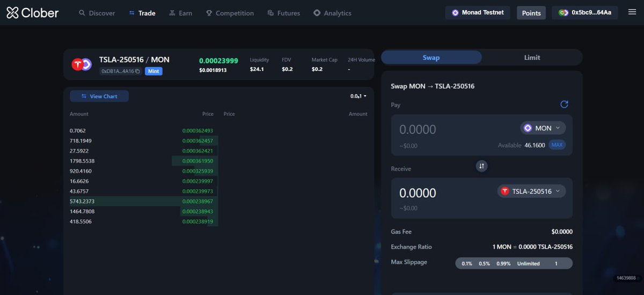Viewport: 644px width, 295px height.
Task: Switch to the Swap tab
Action: point(431,57)
